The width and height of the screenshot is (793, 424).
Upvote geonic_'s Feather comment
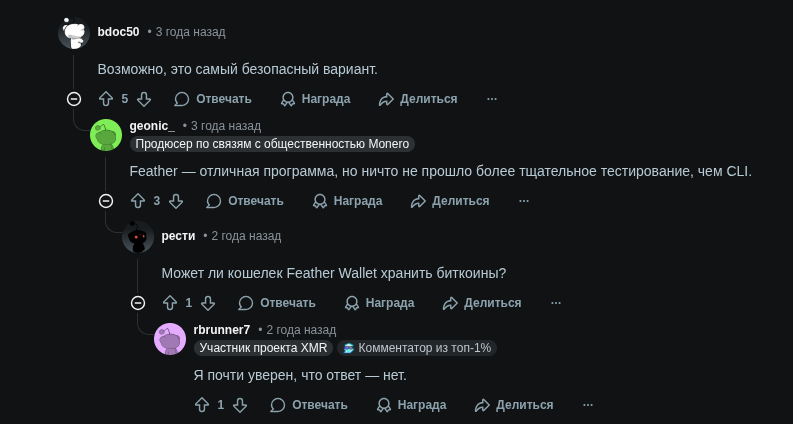tap(138, 201)
